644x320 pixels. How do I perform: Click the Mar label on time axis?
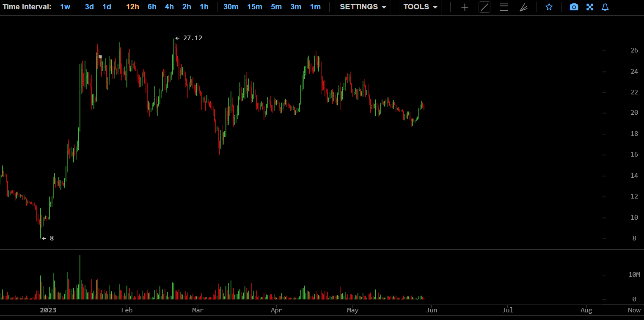(x=198, y=310)
